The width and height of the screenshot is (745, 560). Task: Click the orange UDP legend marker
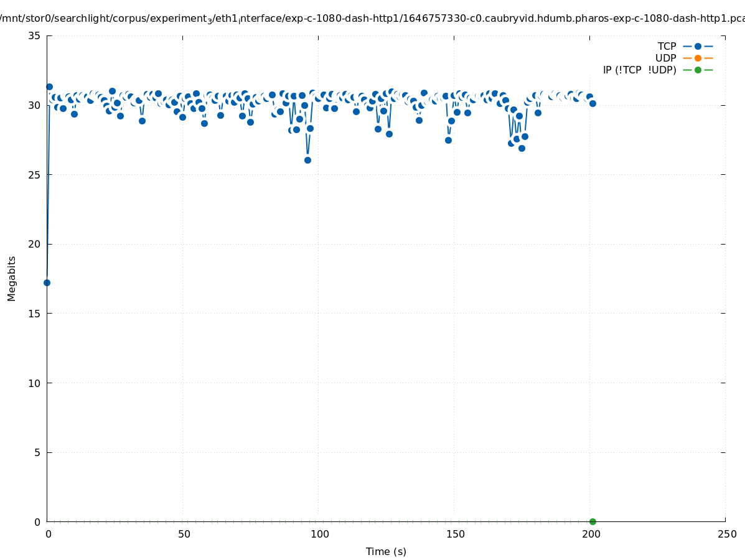point(698,58)
